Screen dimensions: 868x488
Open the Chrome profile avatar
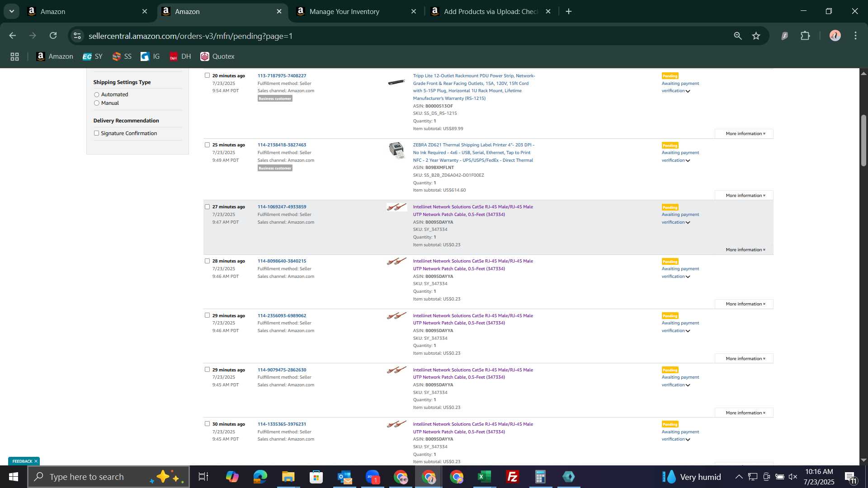(x=835, y=36)
